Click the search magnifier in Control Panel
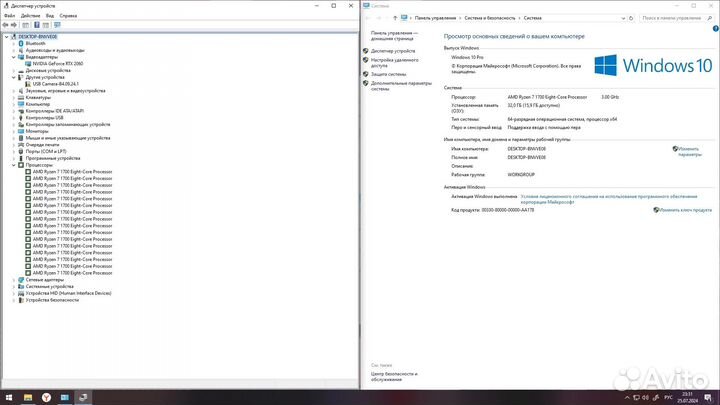 coord(709,18)
